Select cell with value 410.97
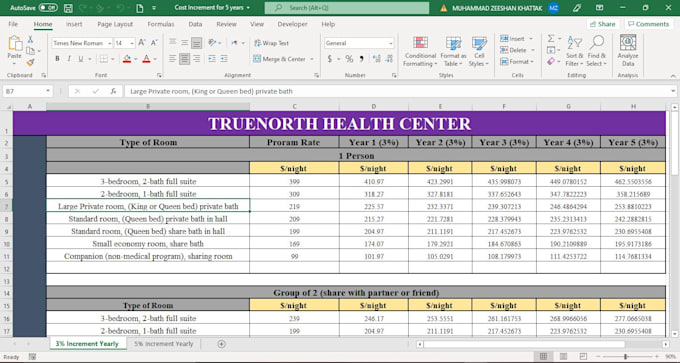Viewport: 680px width, 363px height. [373, 182]
